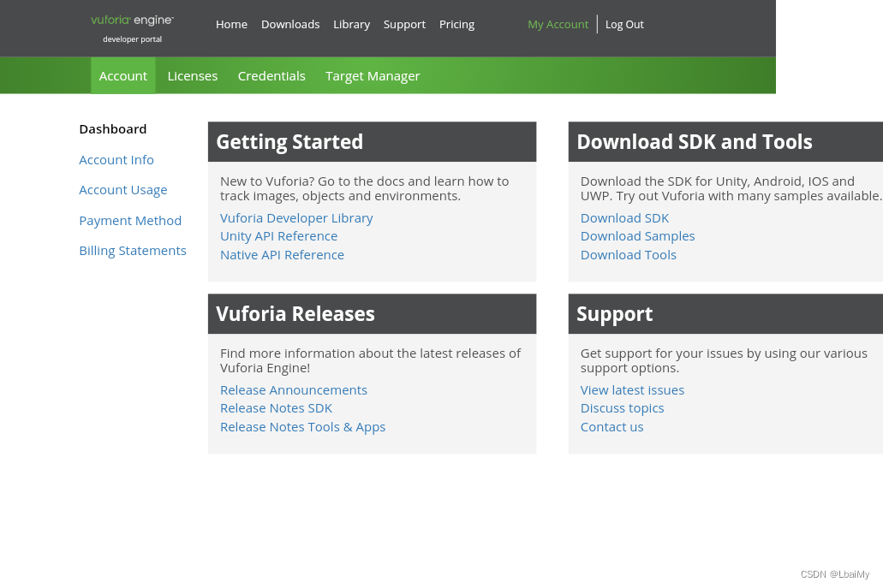The height and width of the screenshot is (588, 883).
Task: Click the Download Samples link
Action: click(x=637, y=236)
